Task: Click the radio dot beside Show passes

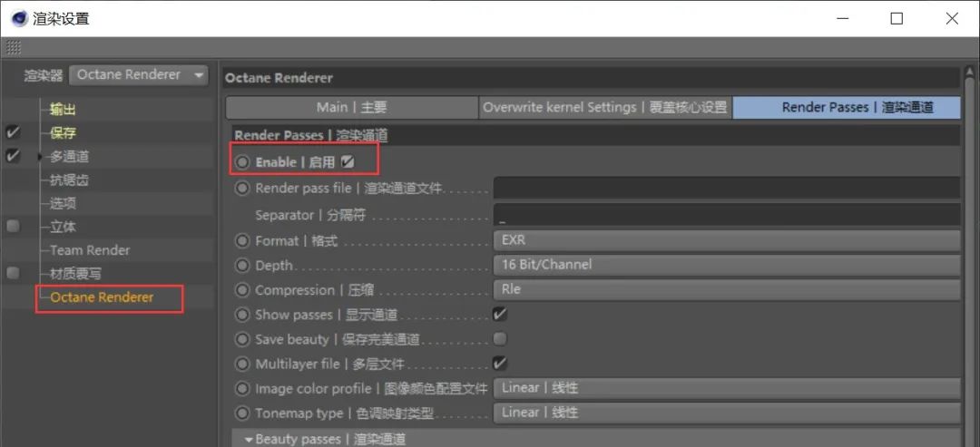Action: tap(242, 315)
